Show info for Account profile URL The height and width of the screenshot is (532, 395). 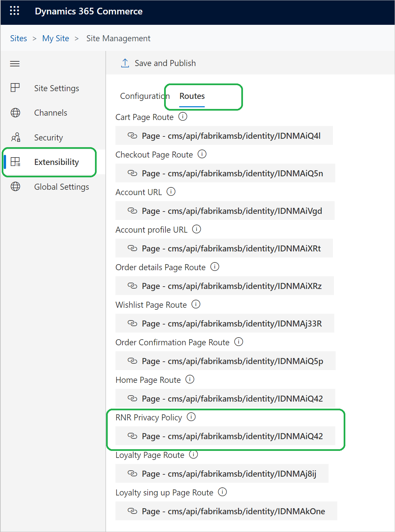click(x=197, y=229)
